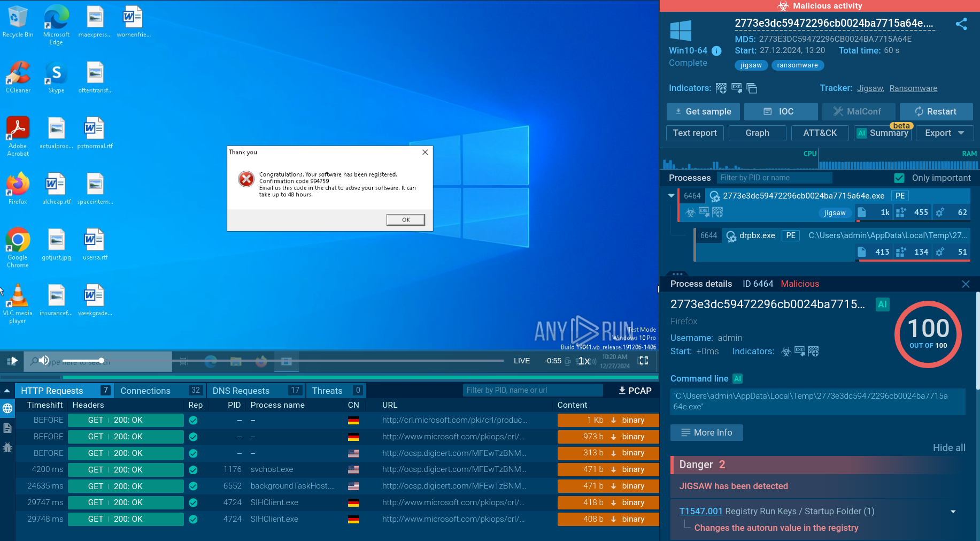Mute the video playback volume

tap(44, 361)
